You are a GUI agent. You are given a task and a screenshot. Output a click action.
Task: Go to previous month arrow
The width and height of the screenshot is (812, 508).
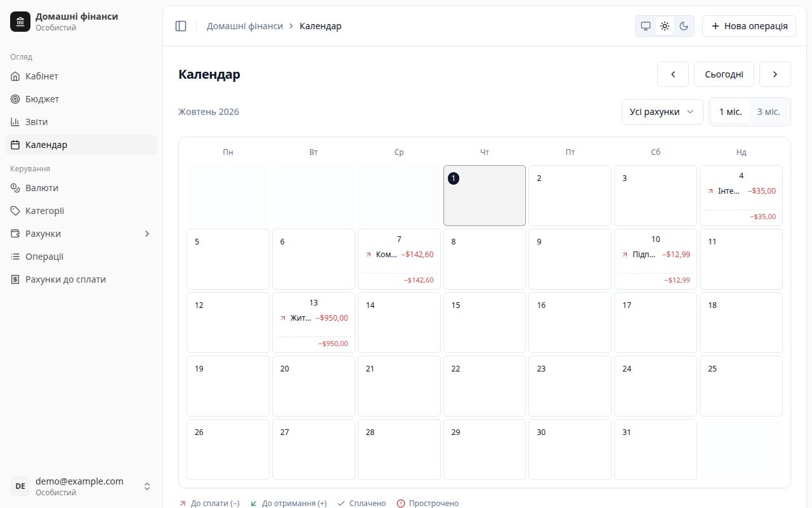673,74
